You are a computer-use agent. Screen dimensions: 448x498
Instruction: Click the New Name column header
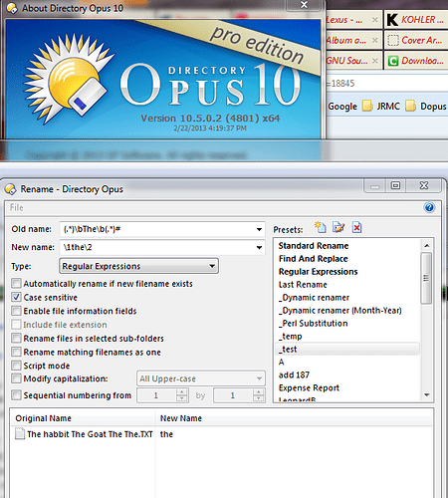point(294,418)
